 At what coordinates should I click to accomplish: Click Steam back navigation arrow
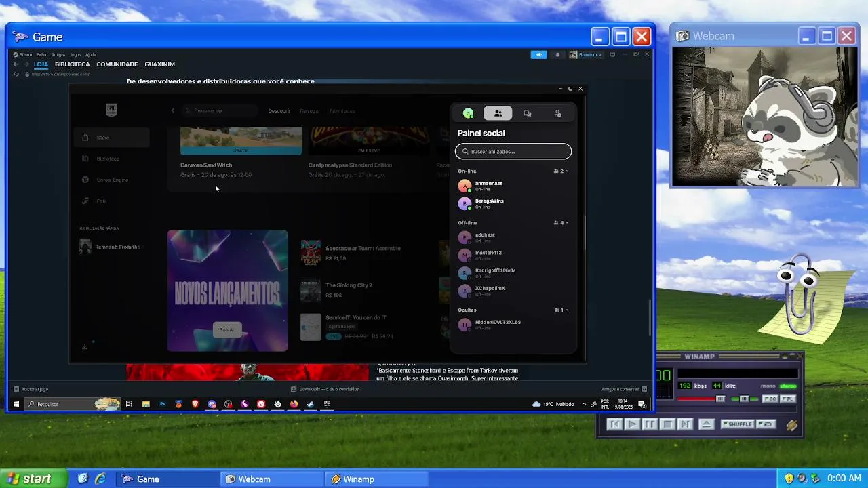click(16, 64)
